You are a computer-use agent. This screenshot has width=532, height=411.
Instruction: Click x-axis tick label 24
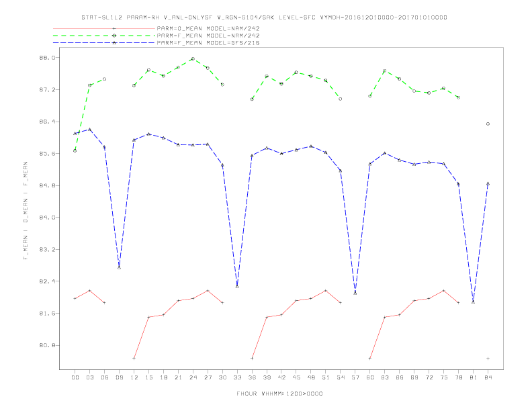(193, 377)
